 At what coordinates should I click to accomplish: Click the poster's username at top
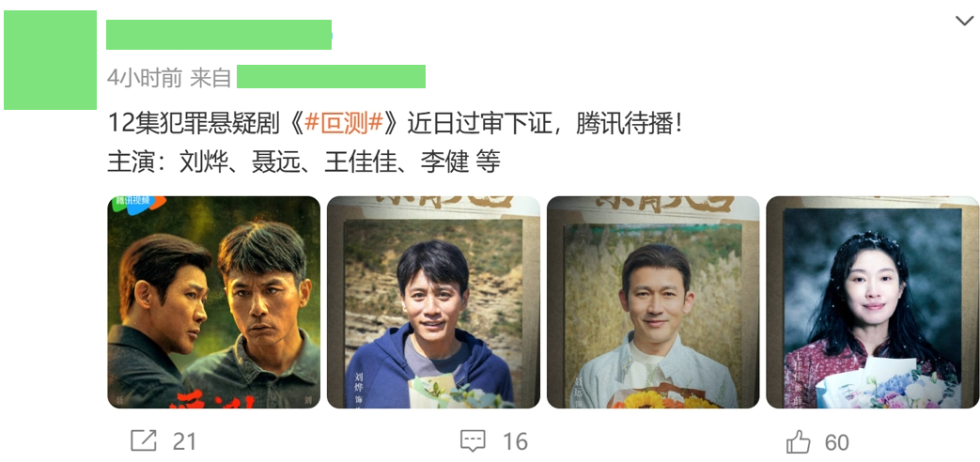[219, 35]
